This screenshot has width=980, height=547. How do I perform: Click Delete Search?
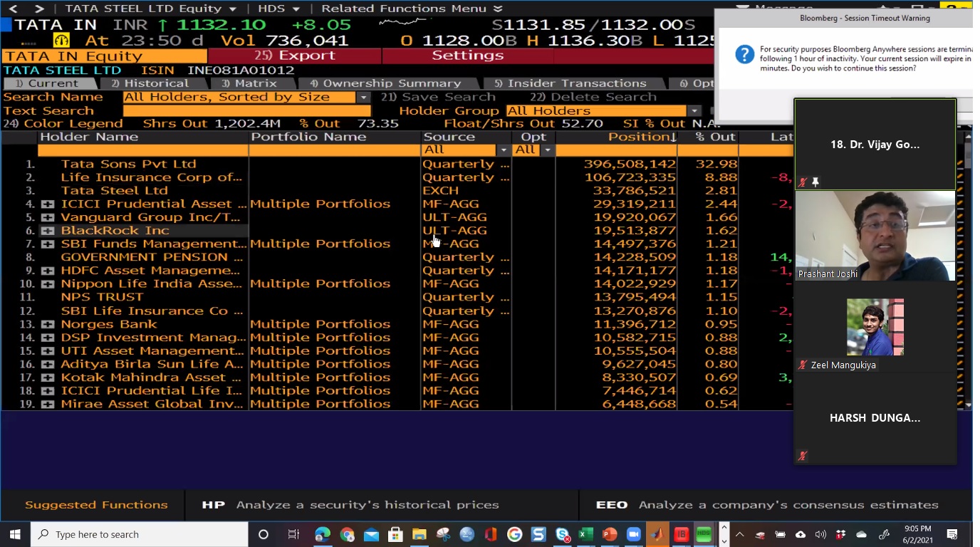pyautogui.click(x=593, y=98)
